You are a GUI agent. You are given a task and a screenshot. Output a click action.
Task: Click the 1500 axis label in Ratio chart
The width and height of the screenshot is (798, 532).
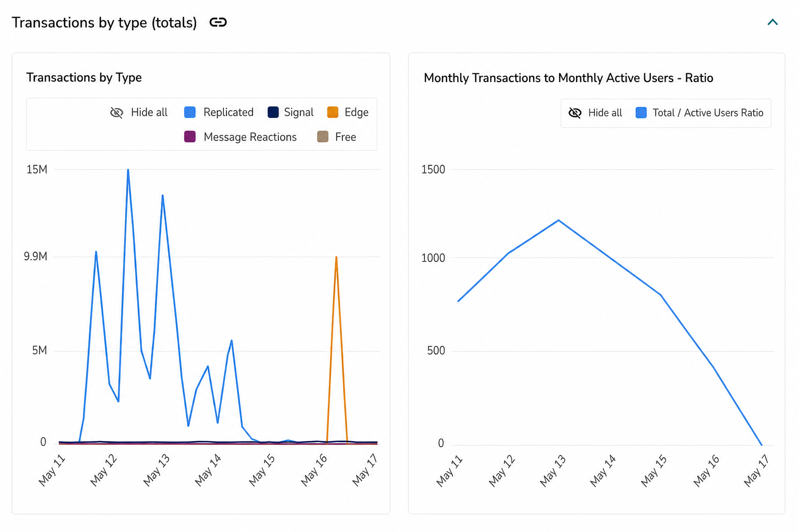433,169
